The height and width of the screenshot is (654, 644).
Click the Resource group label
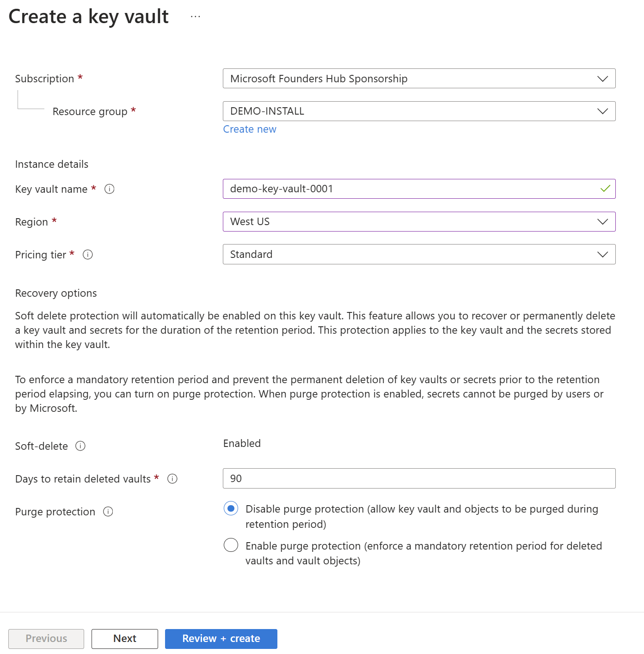90,111
